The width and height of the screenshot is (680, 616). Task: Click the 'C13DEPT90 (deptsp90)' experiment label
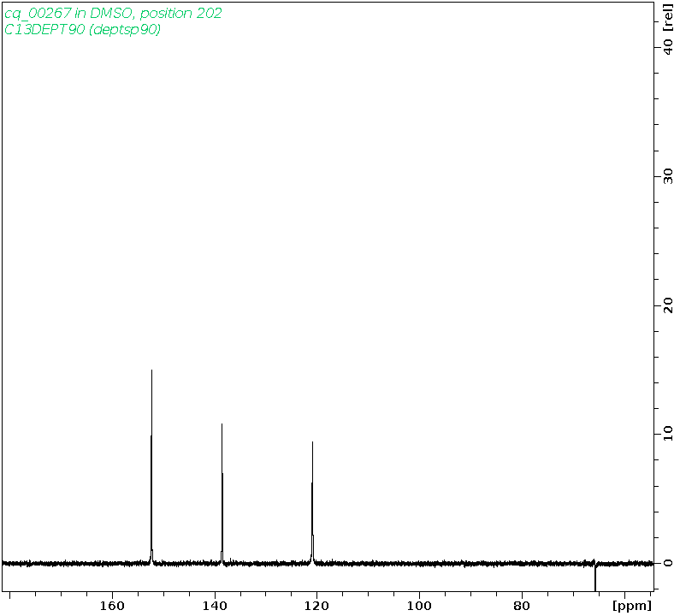(x=82, y=29)
